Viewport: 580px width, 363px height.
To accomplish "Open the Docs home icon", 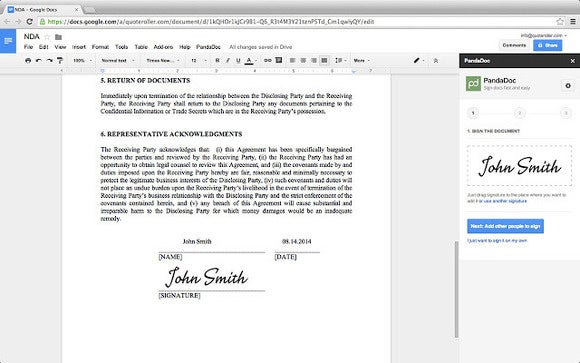I will (8, 41).
